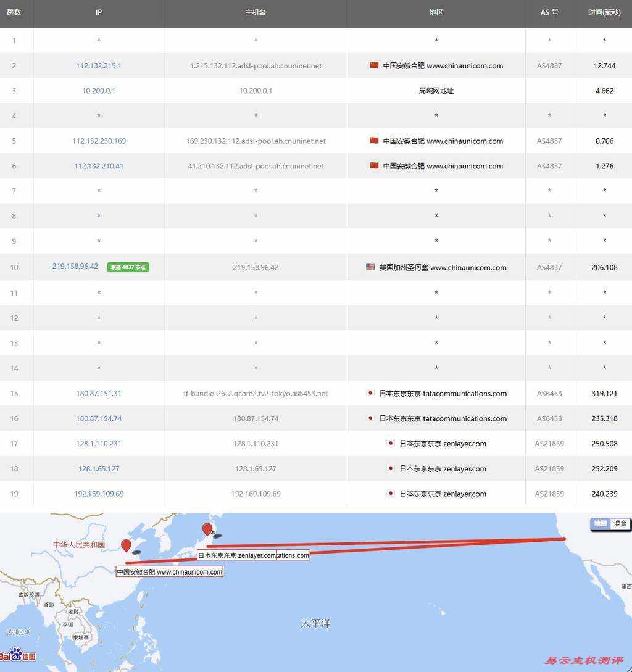Click the 时间(毫秒) column header
Image resolution: width=632 pixels, height=672 pixels.
pos(604,12)
